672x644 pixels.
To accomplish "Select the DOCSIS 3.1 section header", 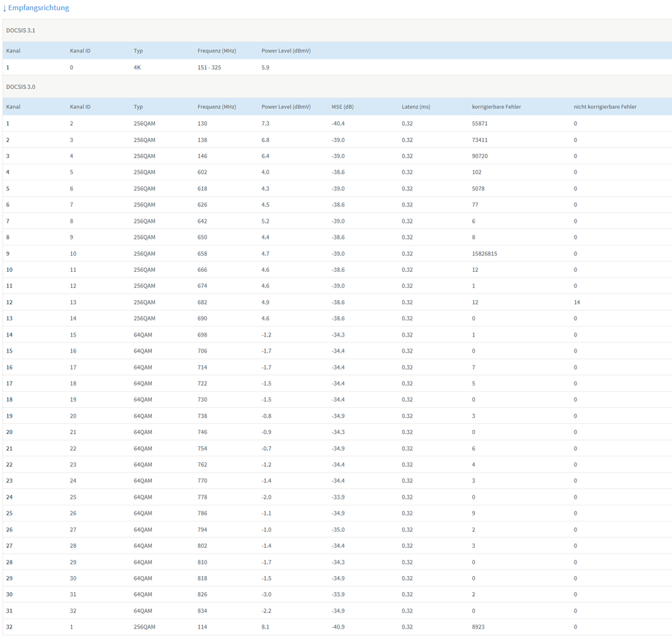I will [x=21, y=30].
